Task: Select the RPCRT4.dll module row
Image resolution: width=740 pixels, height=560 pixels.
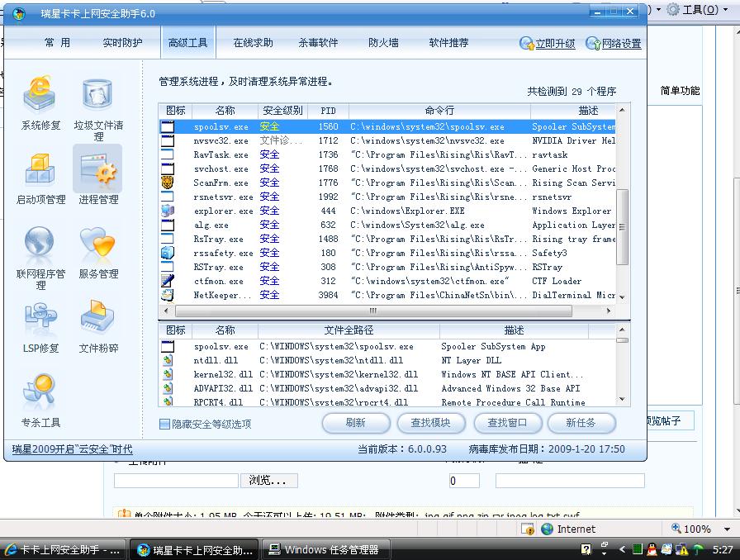Action: click(x=387, y=401)
